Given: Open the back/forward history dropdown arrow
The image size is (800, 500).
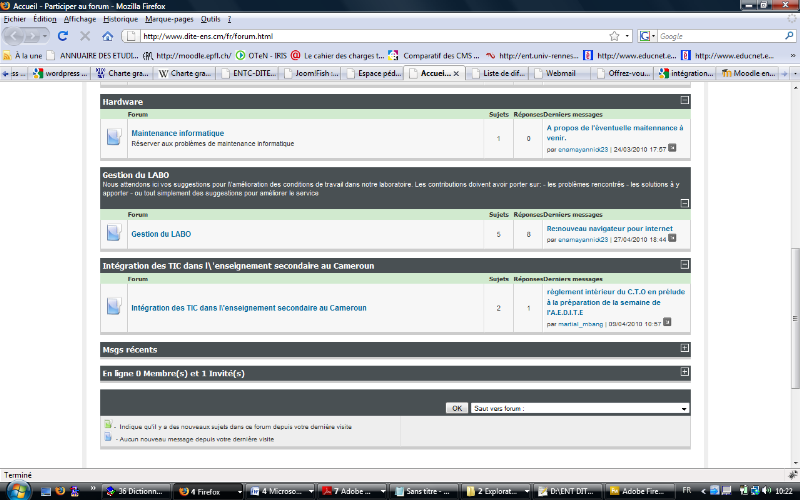Looking at the screenshot, I should [x=45, y=36].
